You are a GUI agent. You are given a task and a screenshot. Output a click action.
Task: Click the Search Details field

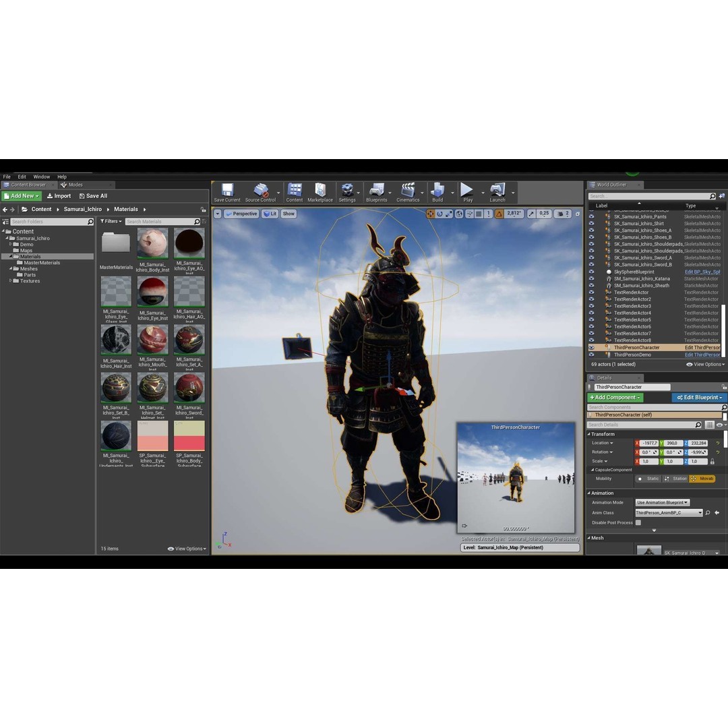click(644, 425)
